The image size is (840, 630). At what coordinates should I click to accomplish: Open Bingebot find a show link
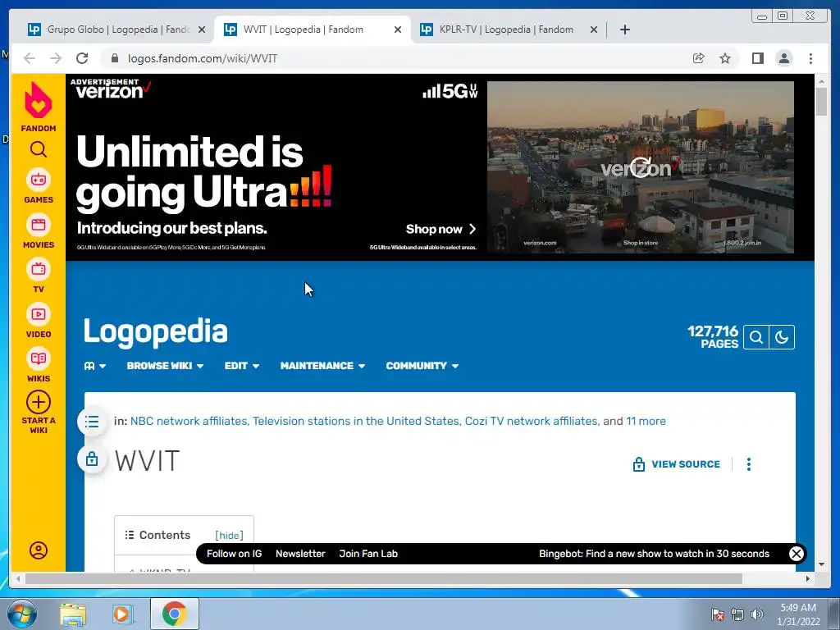[654, 554]
